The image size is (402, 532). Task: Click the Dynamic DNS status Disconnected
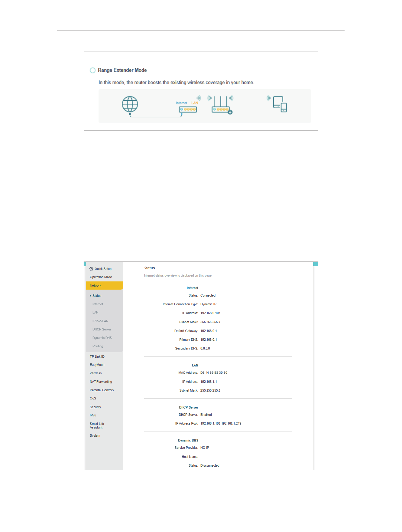(210, 465)
